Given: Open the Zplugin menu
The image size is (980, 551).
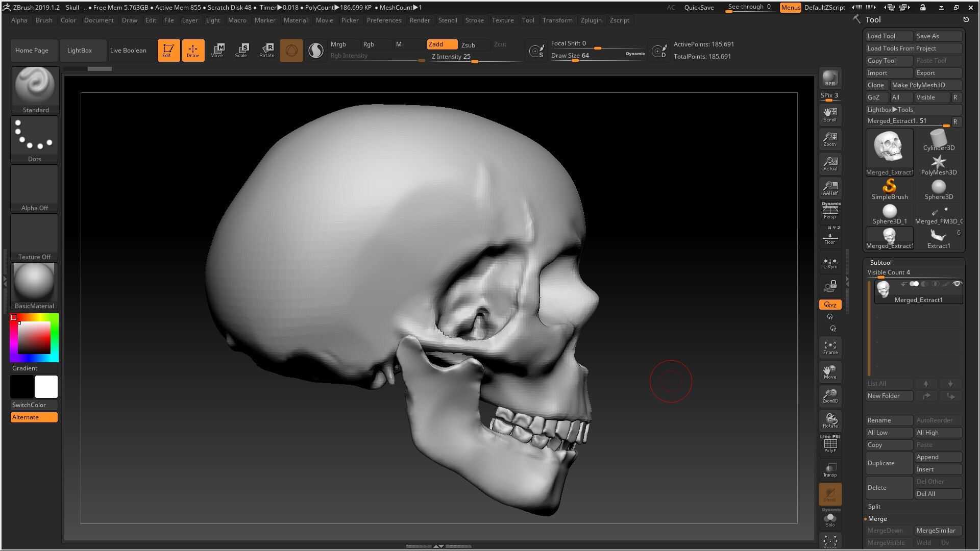Looking at the screenshot, I should (591, 20).
